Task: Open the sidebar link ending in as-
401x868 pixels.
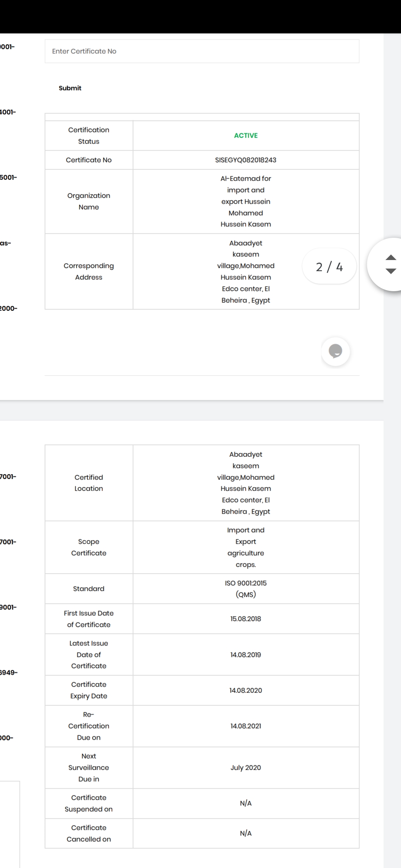Action: point(6,243)
